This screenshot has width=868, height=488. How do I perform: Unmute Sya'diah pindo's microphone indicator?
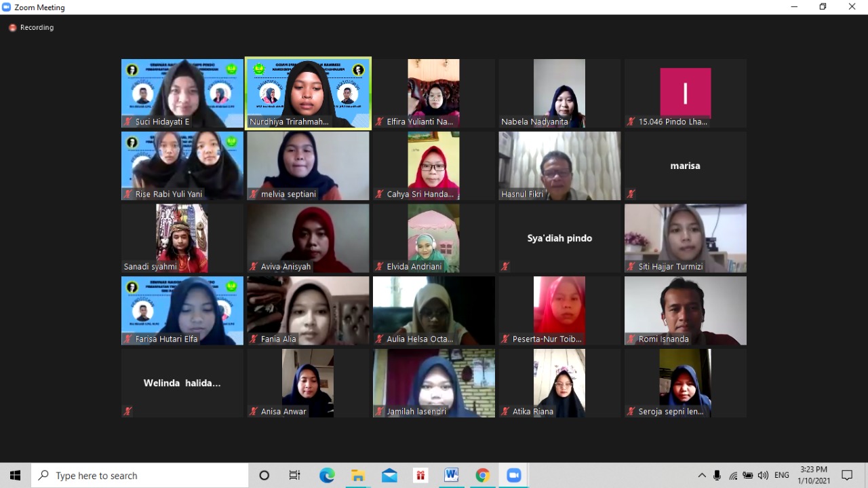[x=505, y=266]
